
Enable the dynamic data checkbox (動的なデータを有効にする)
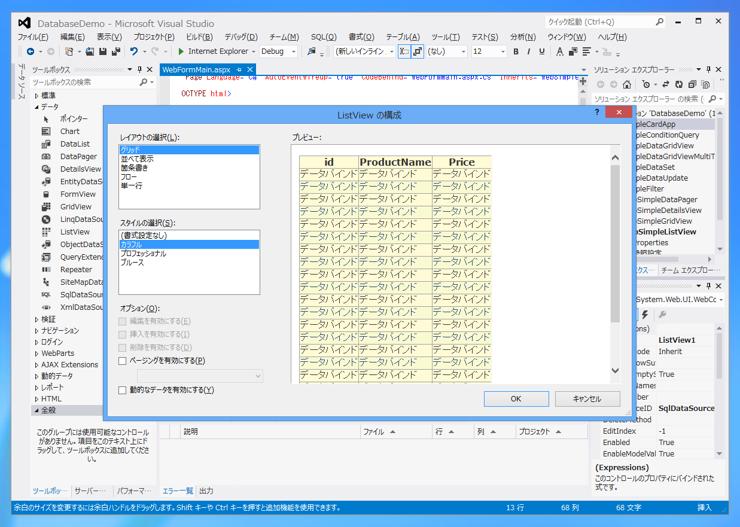tap(122, 390)
